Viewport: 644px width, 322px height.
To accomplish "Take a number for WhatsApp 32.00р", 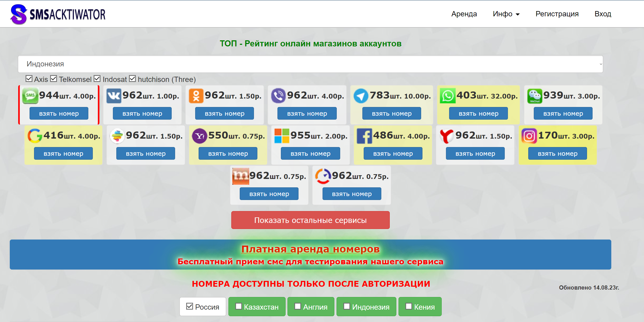I will tap(478, 114).
